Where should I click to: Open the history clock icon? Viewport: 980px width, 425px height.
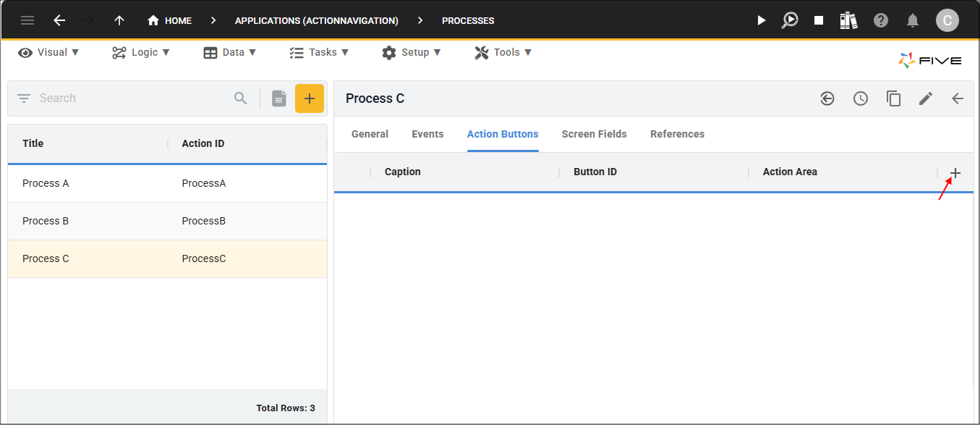(861, 98)
